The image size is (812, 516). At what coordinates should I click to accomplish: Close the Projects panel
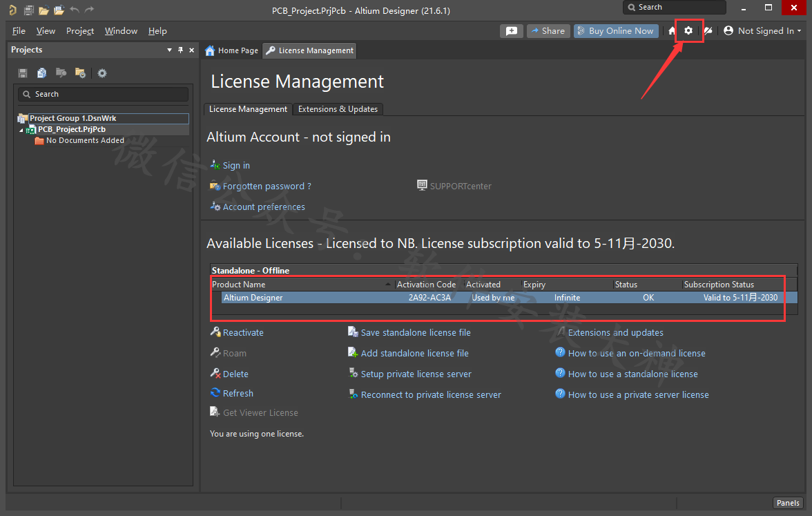(192, 50)
